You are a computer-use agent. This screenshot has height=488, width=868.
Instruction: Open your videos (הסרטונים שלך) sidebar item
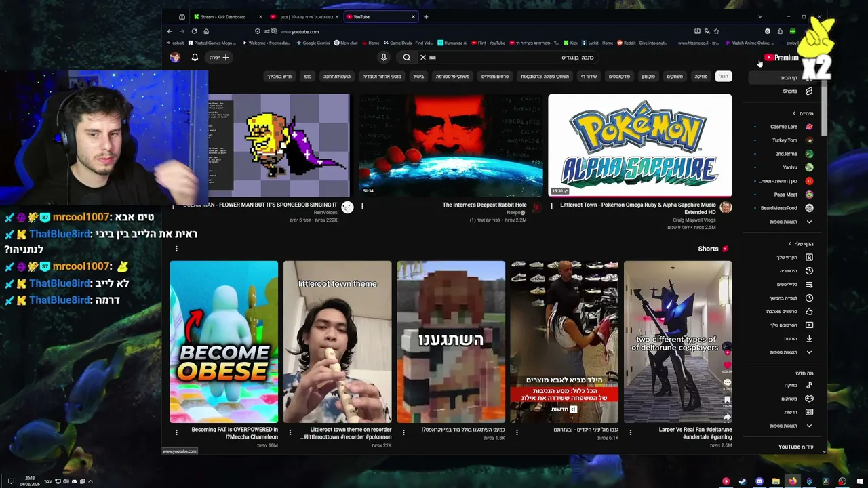pos(784,325)
